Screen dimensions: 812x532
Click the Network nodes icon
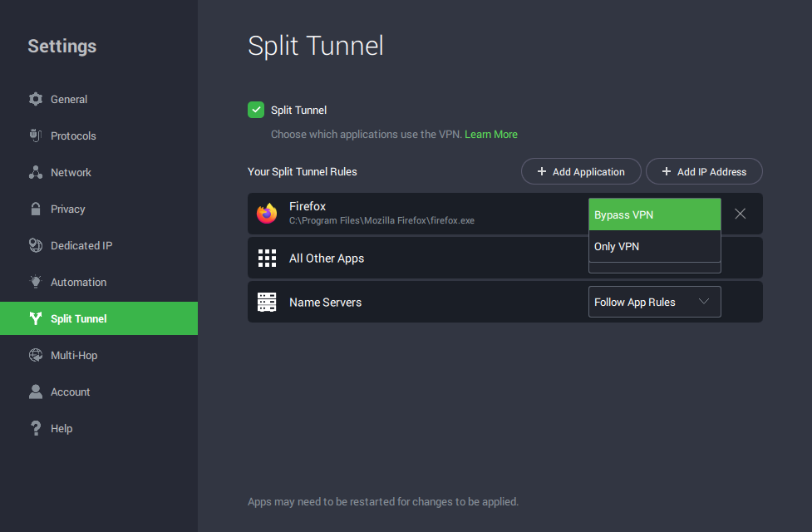36,172
